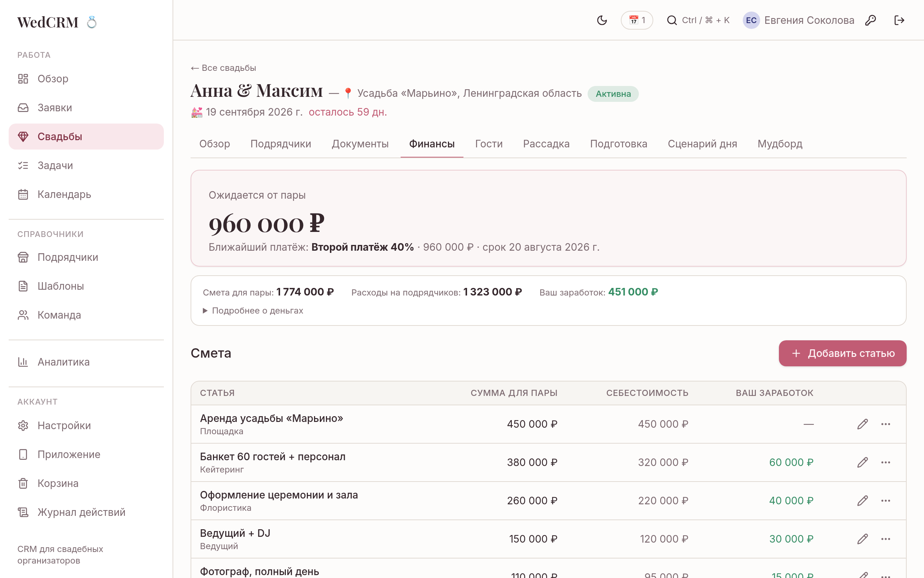The width and height of the screenshot is (924, 578).
Task: Open search with Ctrl K
Action: point(698,20)
